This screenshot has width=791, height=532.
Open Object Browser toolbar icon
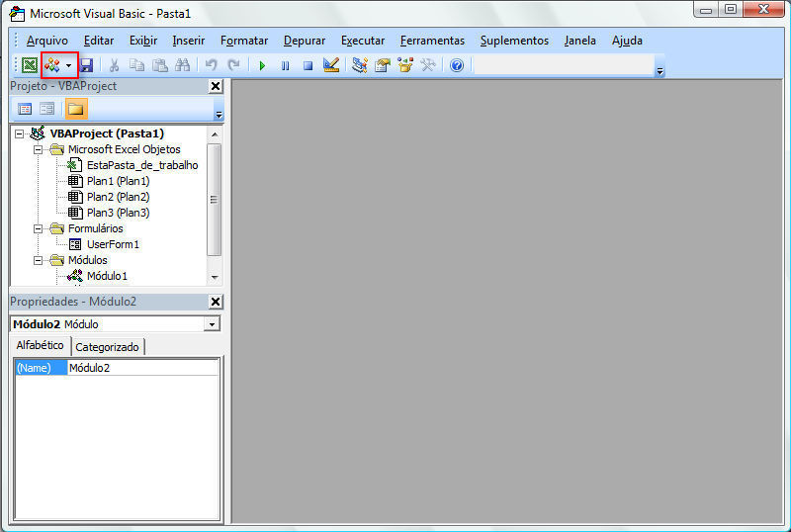(405, 65)
